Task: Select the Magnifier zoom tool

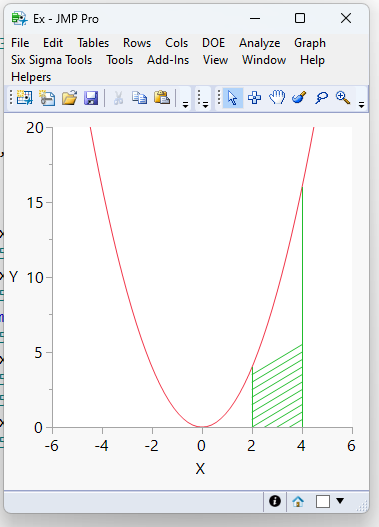Action: coord(343,98)
